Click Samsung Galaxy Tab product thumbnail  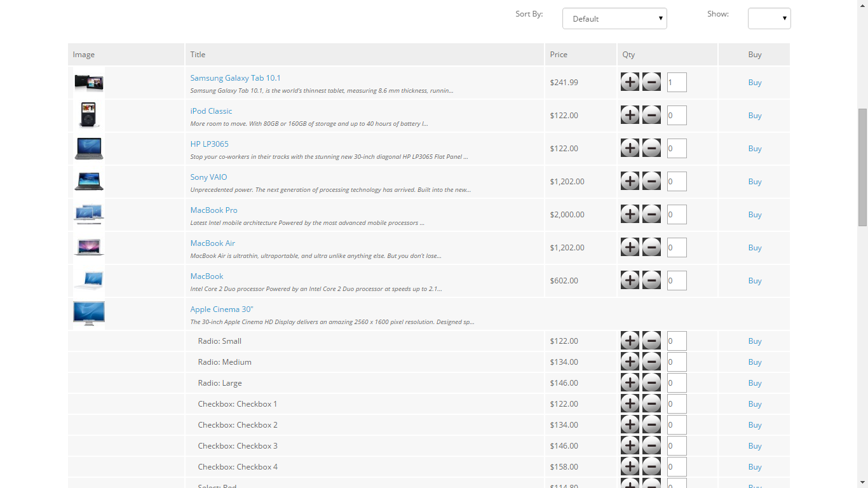point(89,83)
